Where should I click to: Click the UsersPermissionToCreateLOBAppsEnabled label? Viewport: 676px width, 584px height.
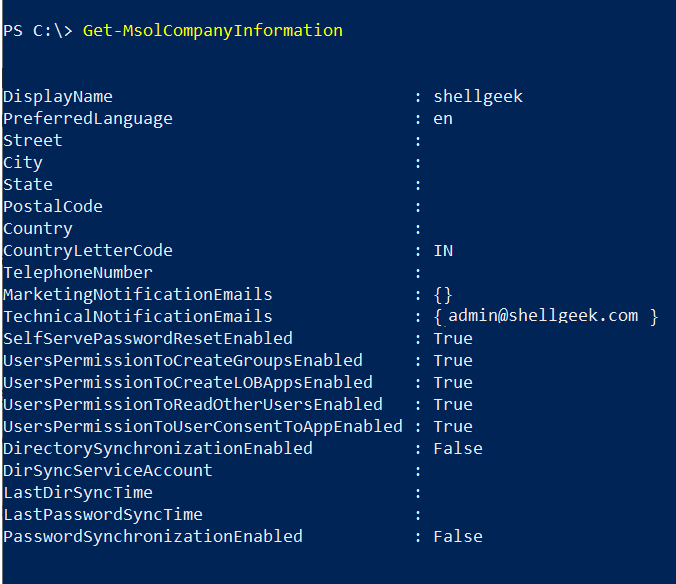[188, 383]
